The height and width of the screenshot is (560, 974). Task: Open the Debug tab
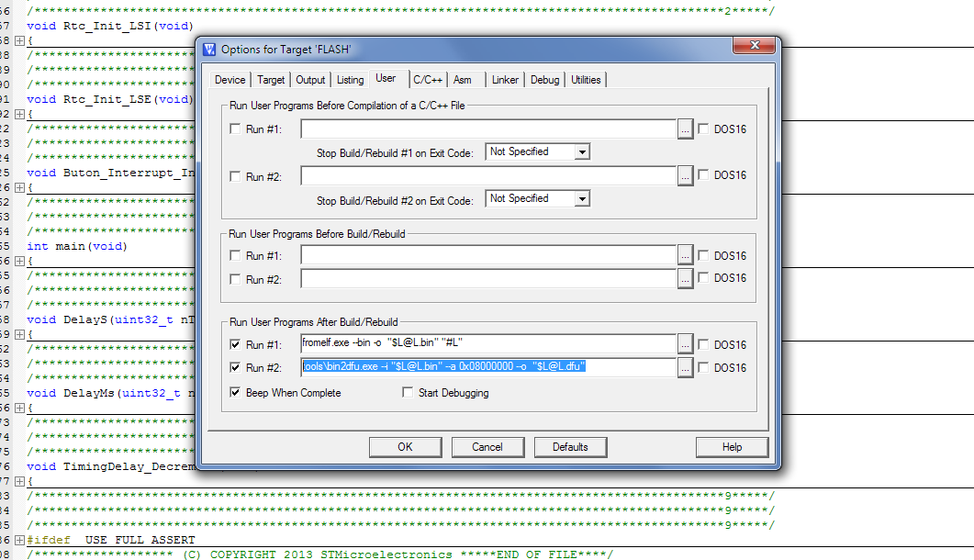click(x=544, y=80)
